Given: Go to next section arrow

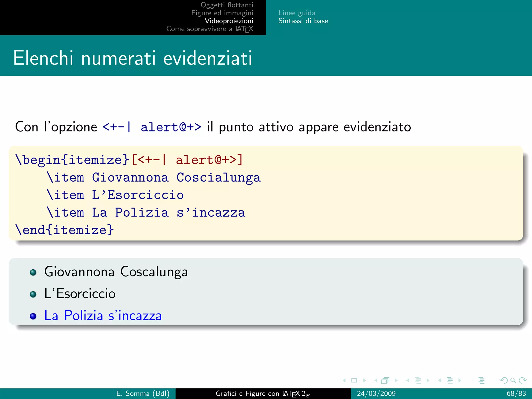Looking at the screenshot, I should click(460, 381).
